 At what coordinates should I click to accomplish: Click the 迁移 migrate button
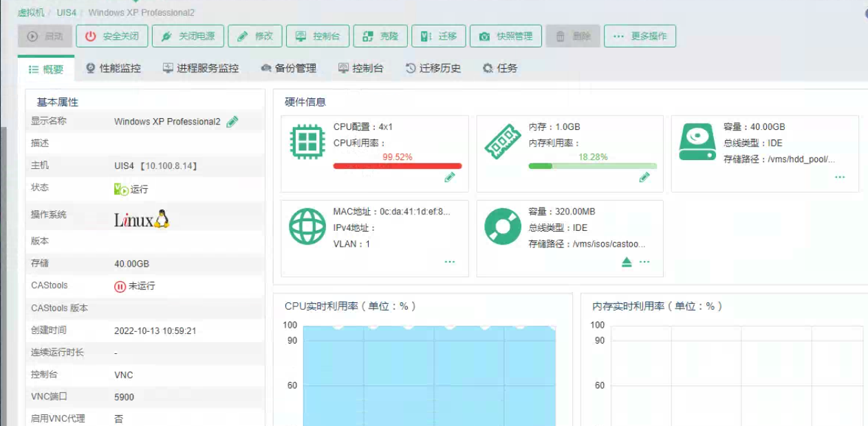tap(439, 36)
